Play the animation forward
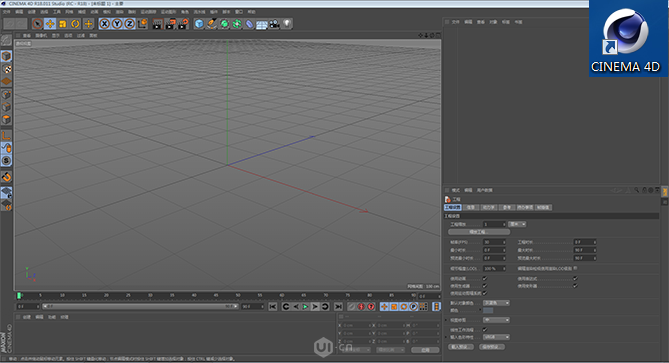669x363 pixels. click(x=305, y=306)
